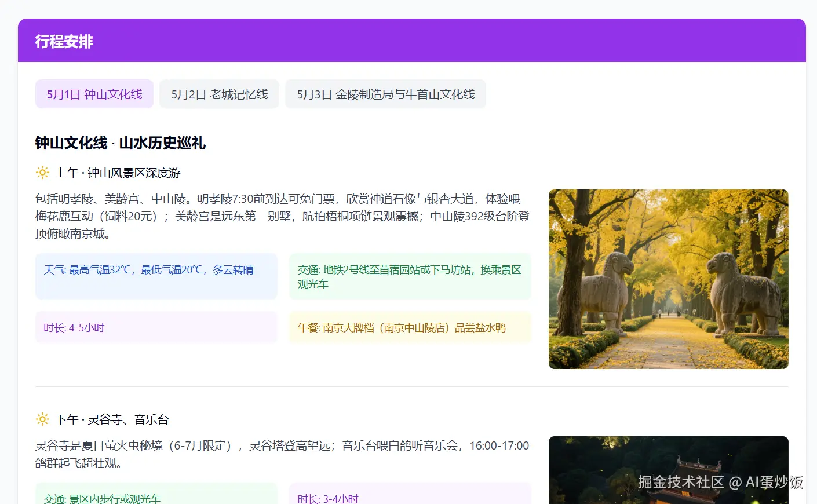Click the 时长: 4-5小时 card

(x=156, y=327)
